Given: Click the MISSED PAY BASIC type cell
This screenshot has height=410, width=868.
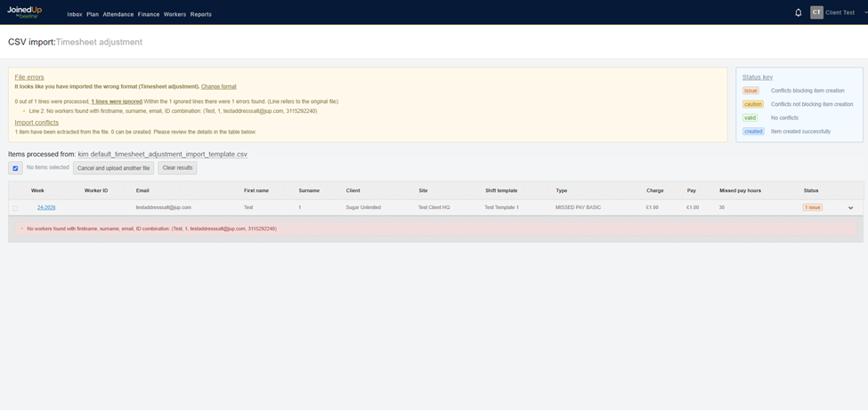Looking at the screenshot, I should [x=578, y=207].
